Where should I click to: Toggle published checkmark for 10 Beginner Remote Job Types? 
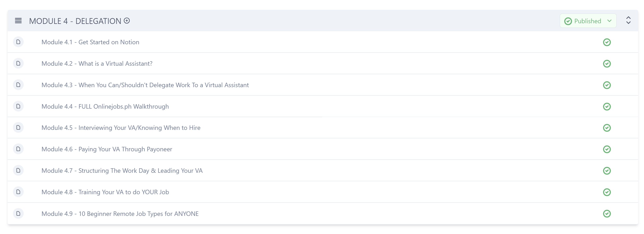(x=607, y=214)
